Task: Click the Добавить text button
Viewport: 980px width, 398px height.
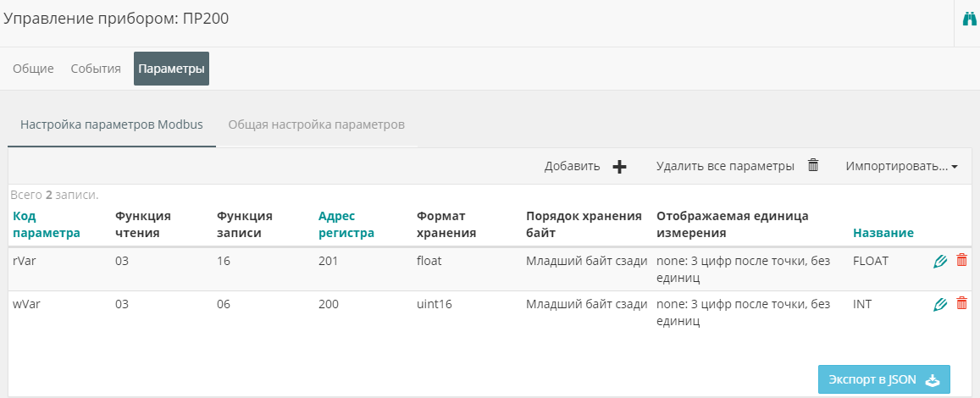Action: click(572, 166)
